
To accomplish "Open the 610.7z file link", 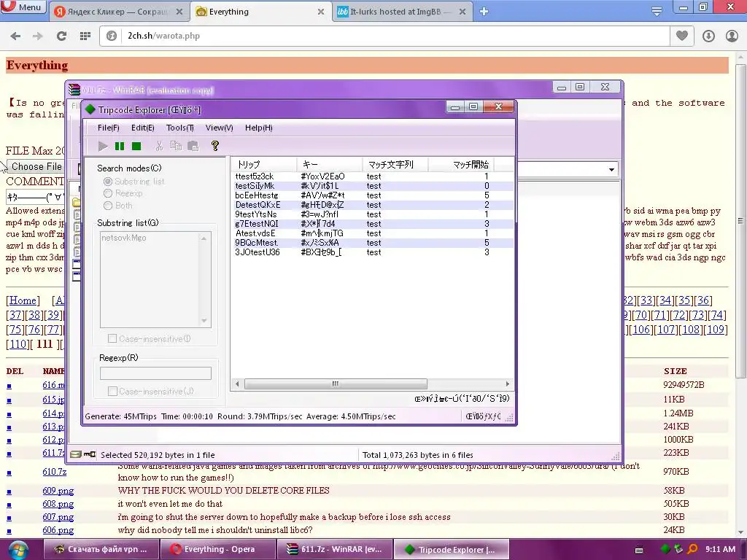I will coord(54,472).
